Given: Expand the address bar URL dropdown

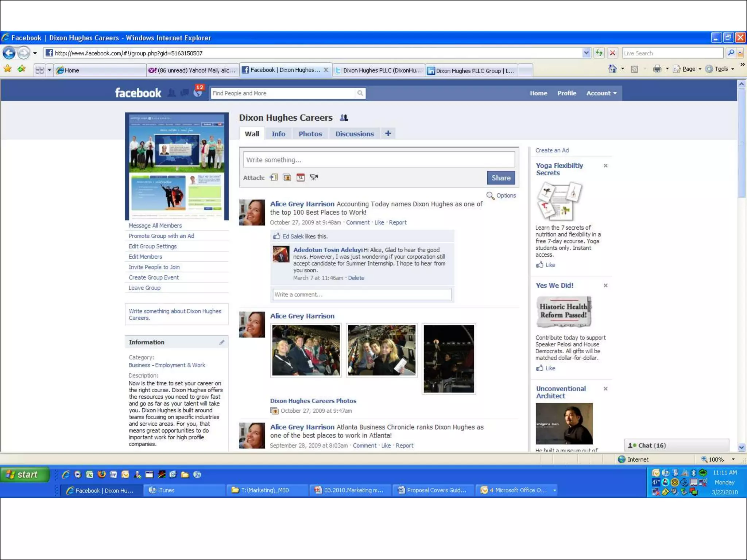Looking at the screenshot, I should pos(586,53).
